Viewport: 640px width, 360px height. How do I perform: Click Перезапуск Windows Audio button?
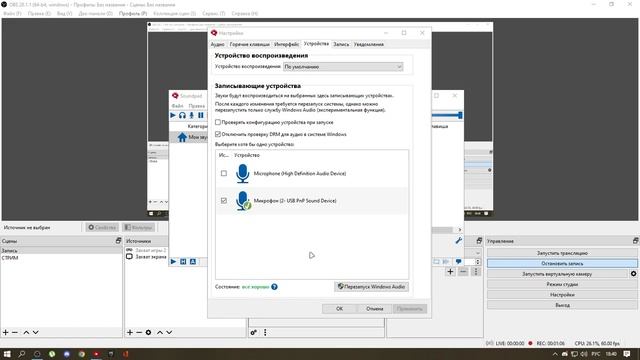tap(371, 287)
